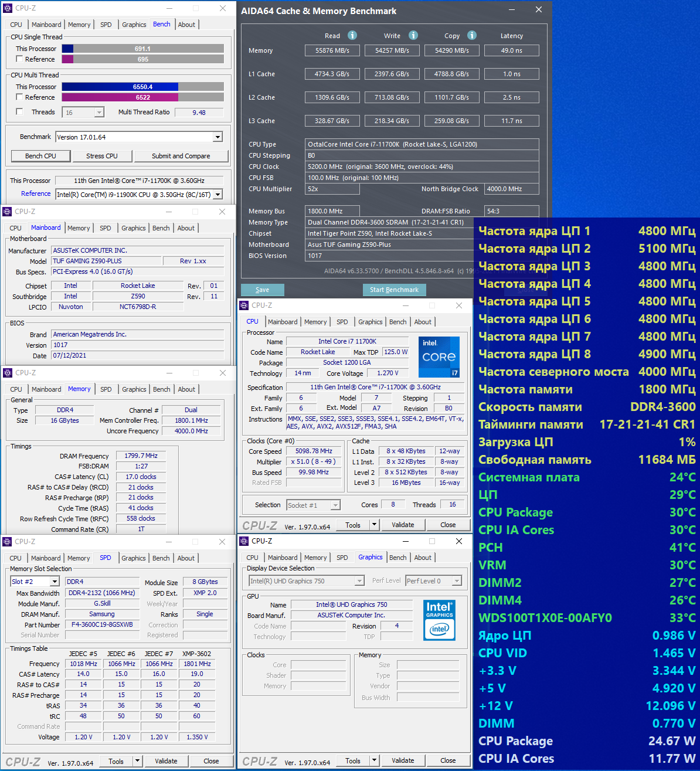Click Save in the AIDA64 benchmark window
This screenshot has height=771, width=700.
[x=263, y=290]
